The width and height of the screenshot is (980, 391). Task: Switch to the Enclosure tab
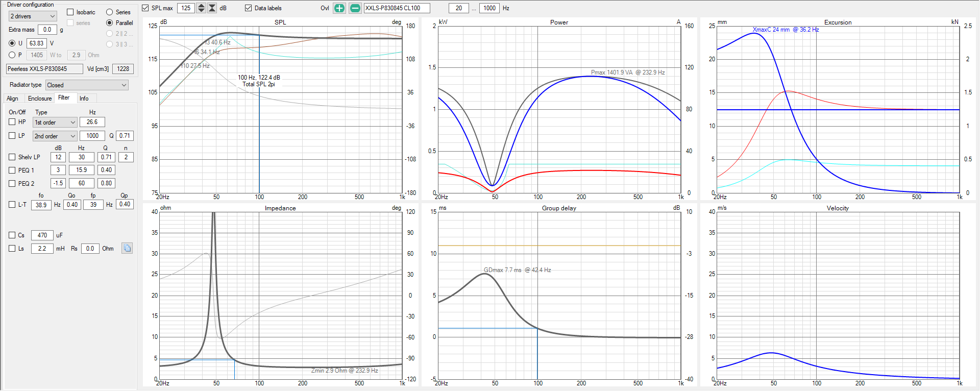(40, 99)
